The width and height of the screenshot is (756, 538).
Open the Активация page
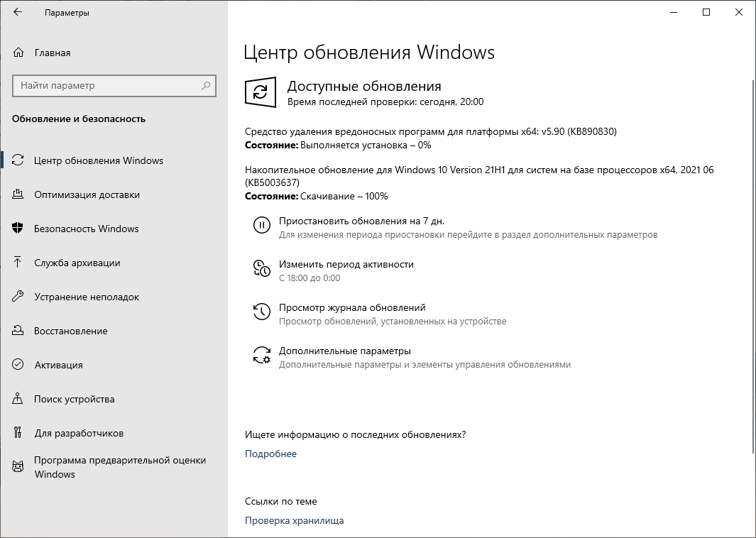point(60,365)
